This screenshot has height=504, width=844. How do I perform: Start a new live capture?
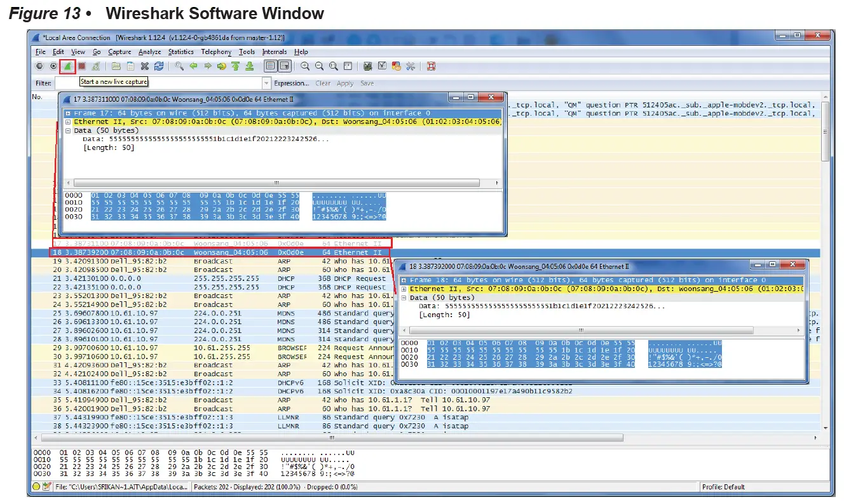tap(66, 65)
